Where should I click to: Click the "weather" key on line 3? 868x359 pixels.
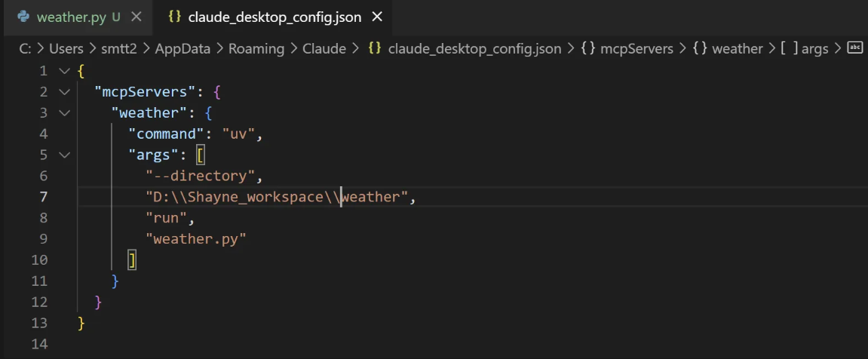point(150,113)
